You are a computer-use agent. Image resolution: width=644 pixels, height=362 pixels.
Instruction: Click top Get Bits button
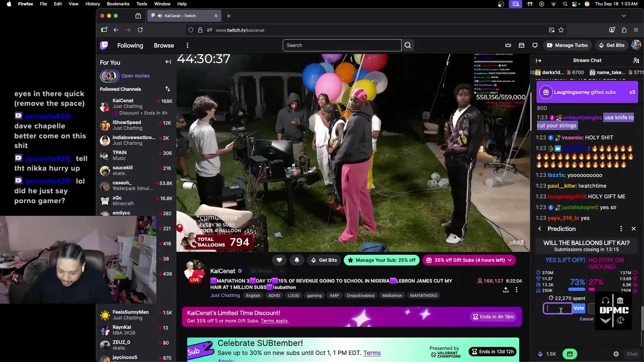pos(611,45)
